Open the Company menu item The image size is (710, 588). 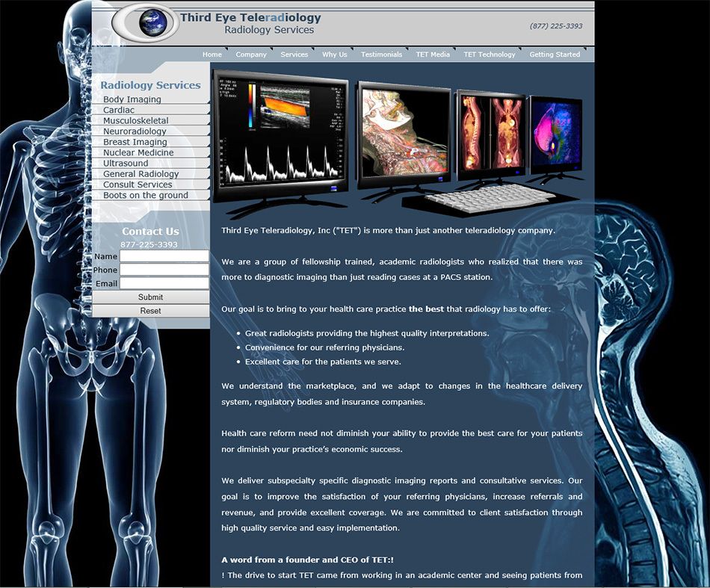pos(251,55)
